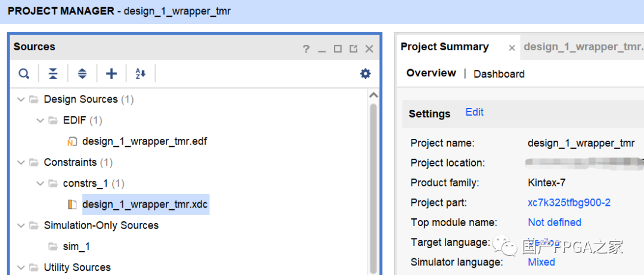This screenshot has height=275, width=644.
Task: Switch to the Dashboard tab
Action: (x=499, y=74)
